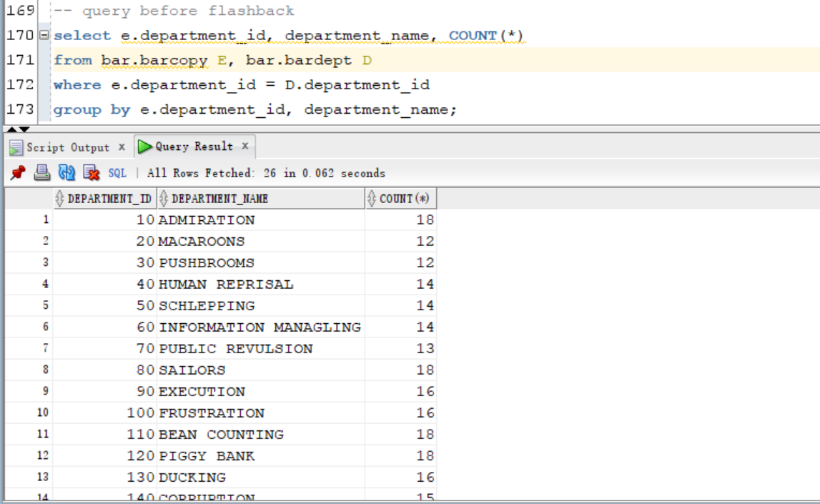820x504 pixels.
Task: Switch to Script Output tab
Action: click(x=68, y=148)
